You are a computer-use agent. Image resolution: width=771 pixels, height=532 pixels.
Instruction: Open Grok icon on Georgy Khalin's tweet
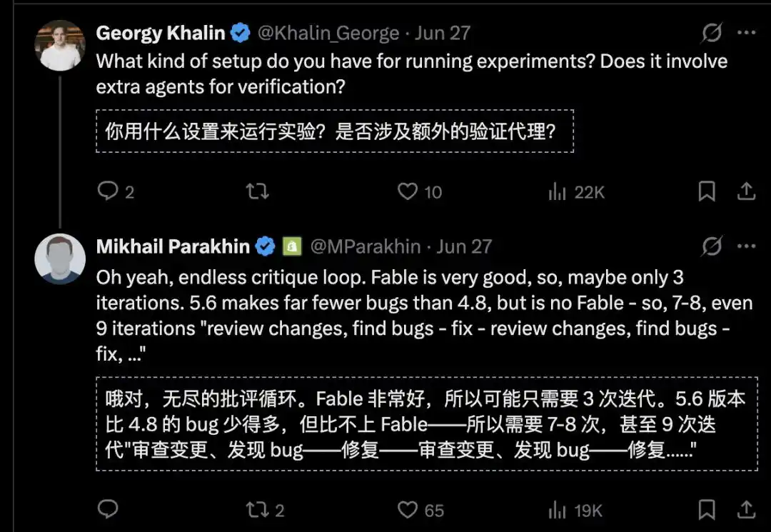712,33
